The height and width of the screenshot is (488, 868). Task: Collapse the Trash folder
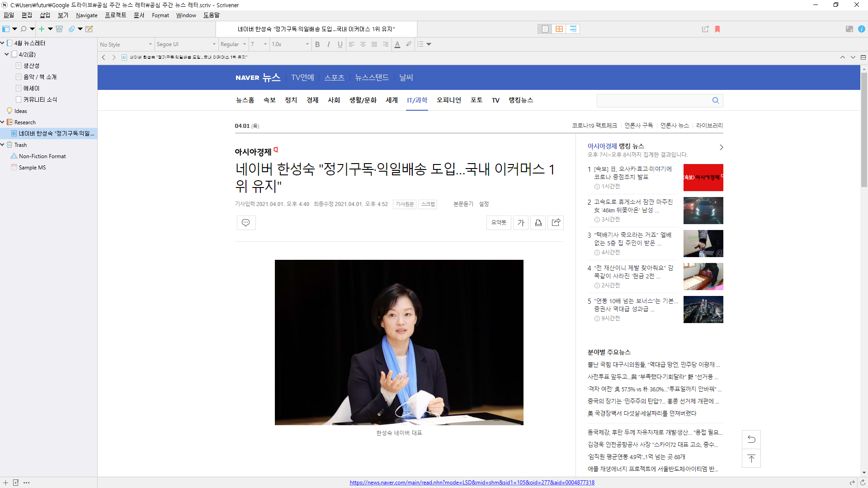pyautogui.click(x=3, y=145)
